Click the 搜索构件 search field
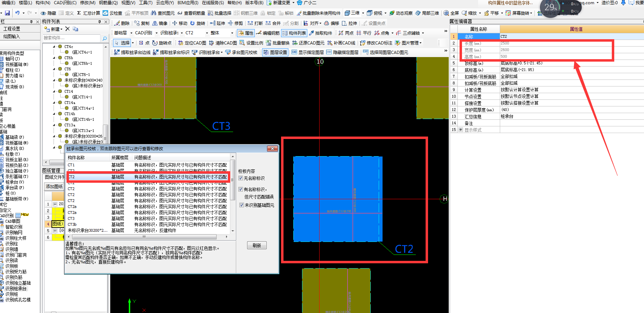Viewport: 644px width, 313px height. (71, 38)
